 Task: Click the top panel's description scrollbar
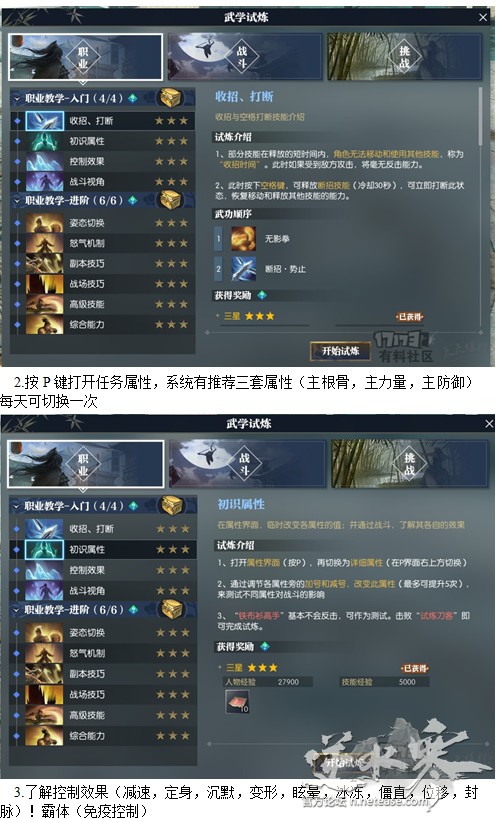(481, 118)
